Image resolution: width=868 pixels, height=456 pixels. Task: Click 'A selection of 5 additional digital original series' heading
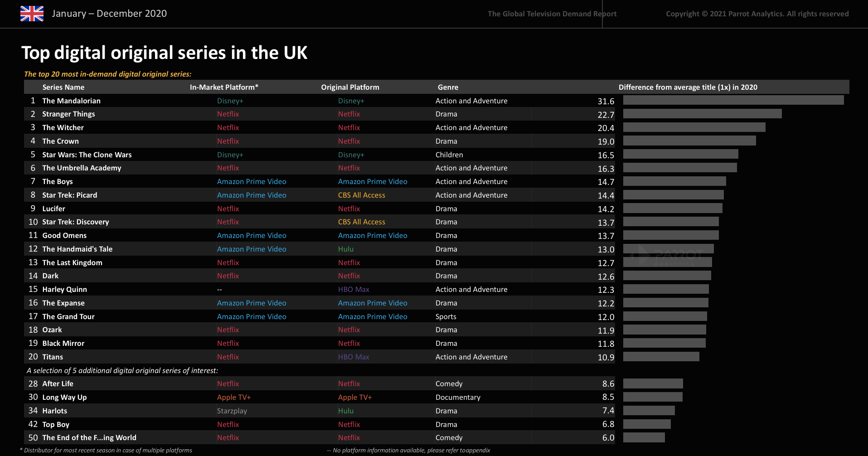tap(122, 371)
